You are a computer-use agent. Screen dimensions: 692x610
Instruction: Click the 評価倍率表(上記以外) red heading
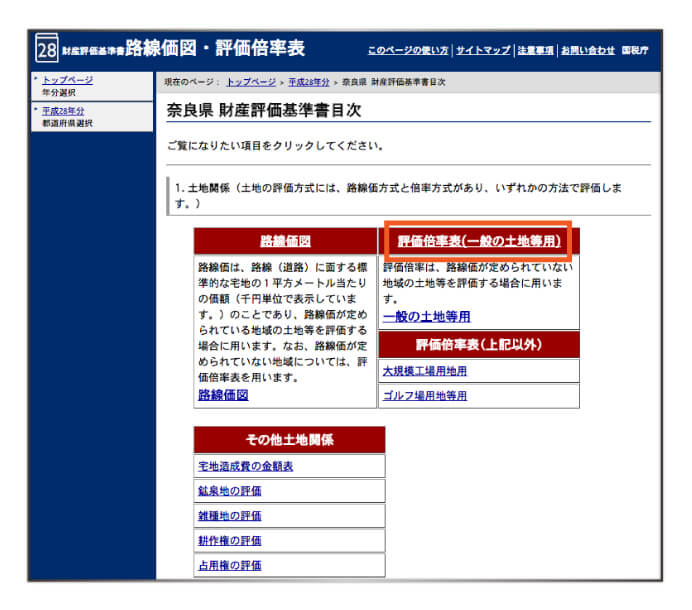click(x=479, y=345)
